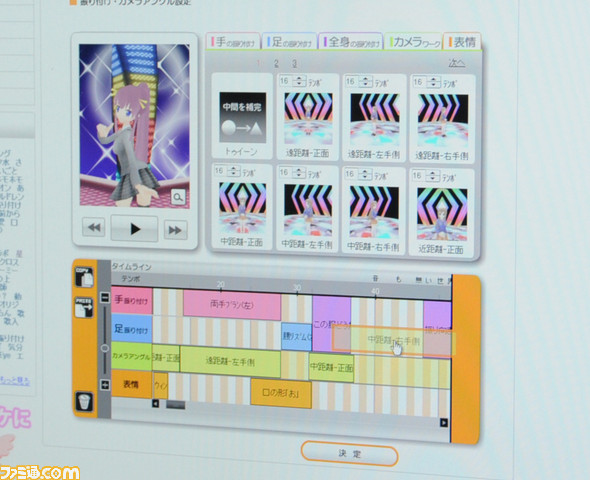Switch to the 表情 tab
Viewport: 590px width, 480px height.
[x=462, y=41]
